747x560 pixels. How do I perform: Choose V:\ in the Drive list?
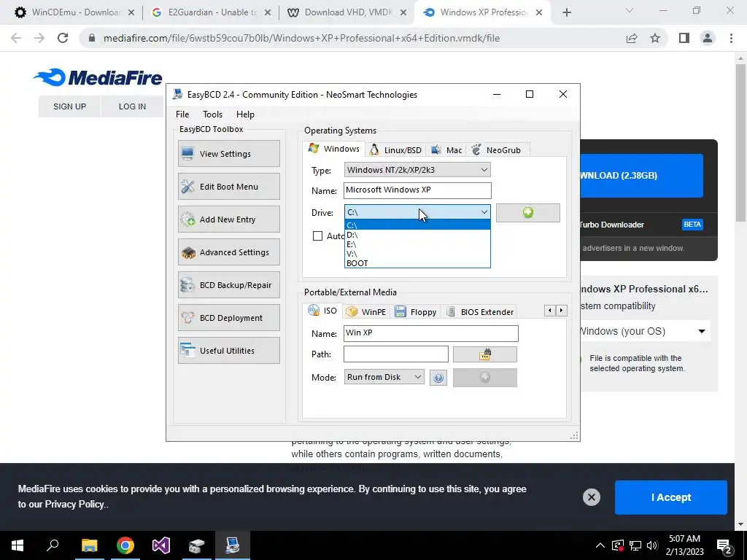pos(417,254)
